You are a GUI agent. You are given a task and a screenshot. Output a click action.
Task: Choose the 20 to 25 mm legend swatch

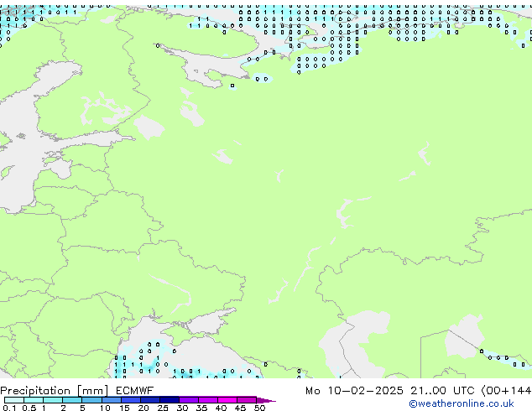point(149,400)
